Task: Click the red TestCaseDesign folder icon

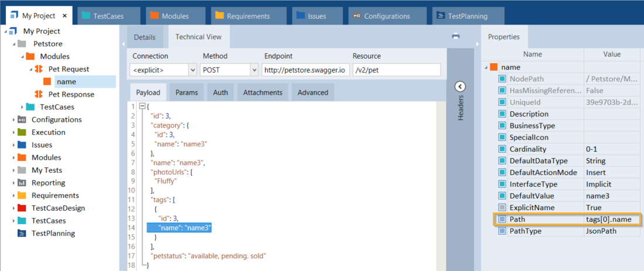Action: [x=22, y=208]
